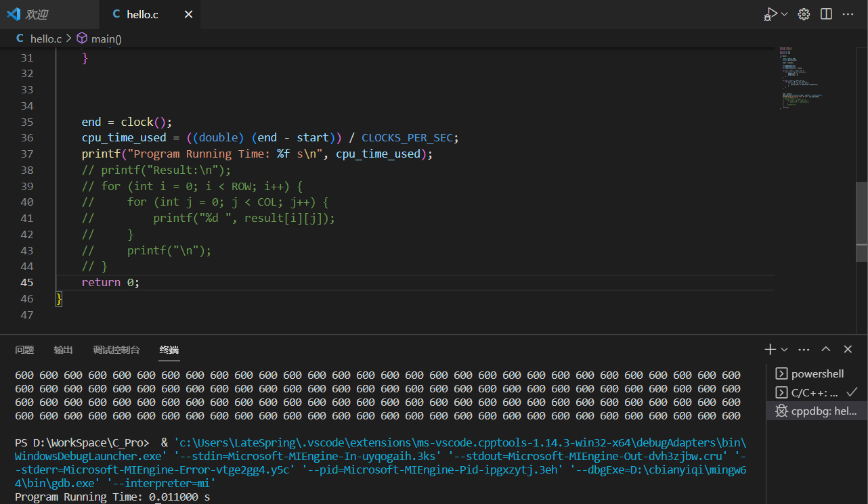Viewport: 868px width, 504px height.
Task: Open the terminal panel's more actions menu
Action: click(804, 350)
